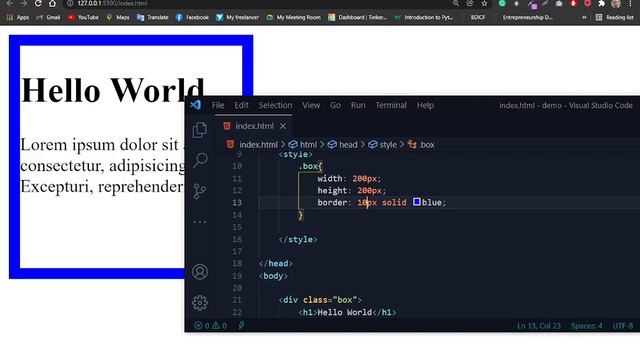Open the Go menu in VS Code

tap(335, 105)
